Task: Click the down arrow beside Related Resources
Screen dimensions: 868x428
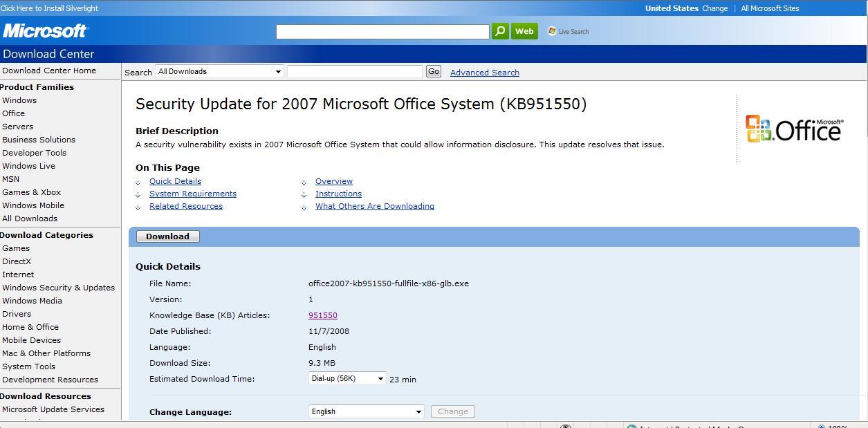Action: pos(138,207)
